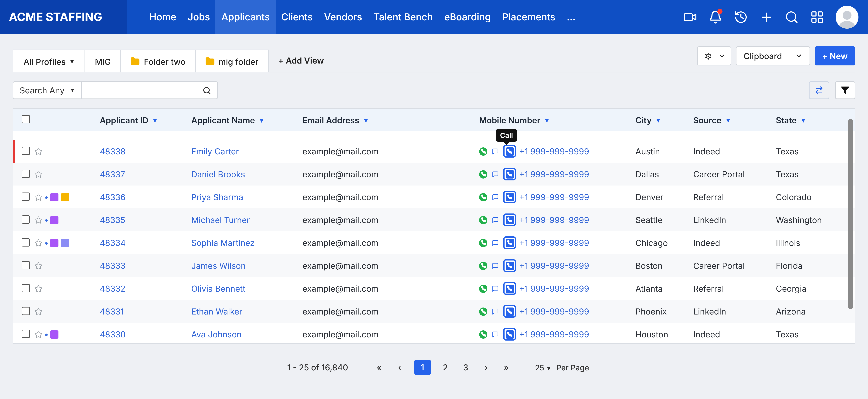Image resolution: width=868 pixels, height=399 pixels.
Task: Select checkbox for Ava Johnson row
Action: [x=26, y=334]
